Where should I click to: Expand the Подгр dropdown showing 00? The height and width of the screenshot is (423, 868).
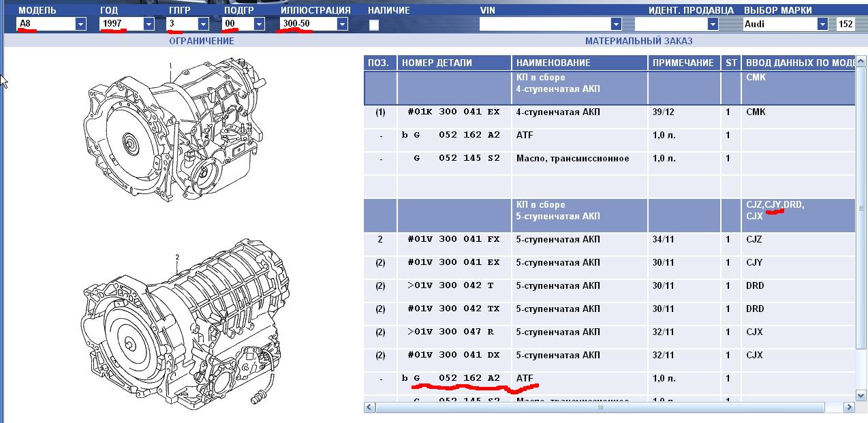[259, 24]
